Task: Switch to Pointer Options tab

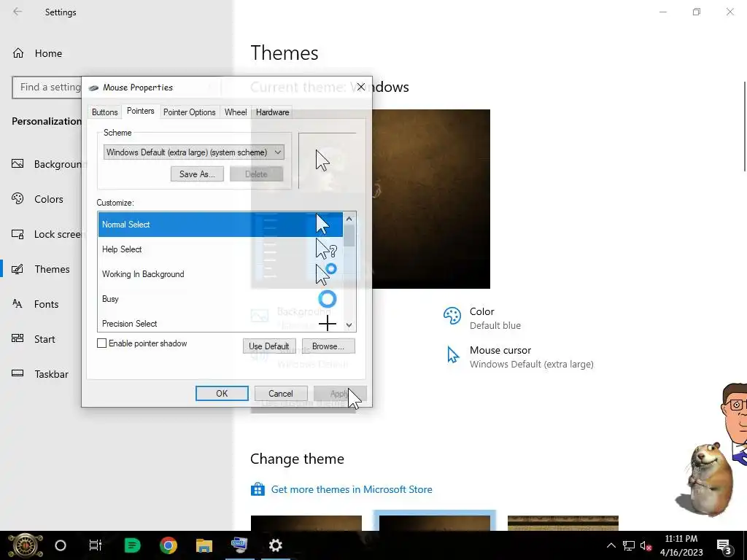Action: [189, 112]
